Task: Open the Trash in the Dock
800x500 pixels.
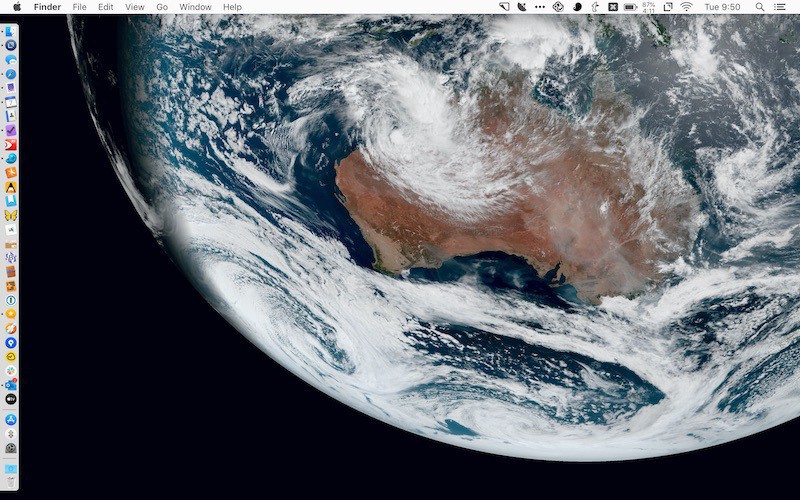Action: pyautogui.click(x=11, y=482)
